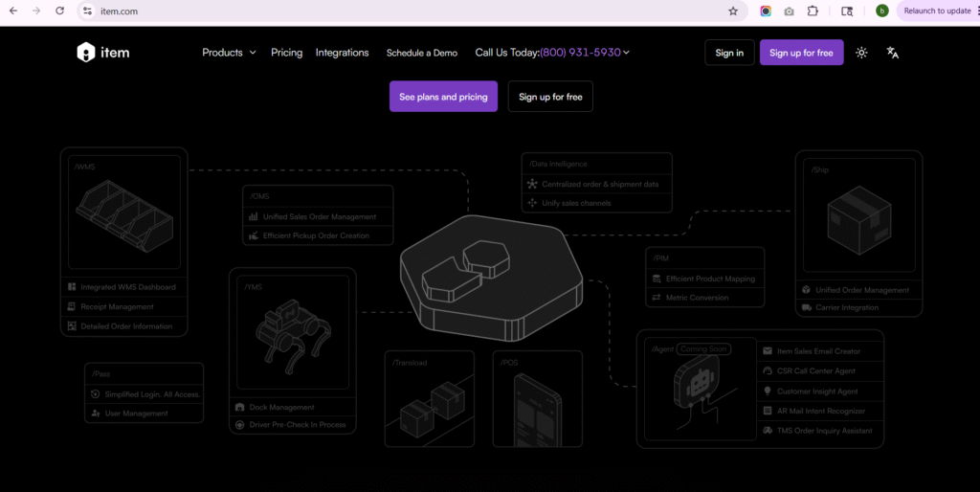Click the Ship box illustration
The width and height of the screenshot is (980, 492).
[858, 220]
